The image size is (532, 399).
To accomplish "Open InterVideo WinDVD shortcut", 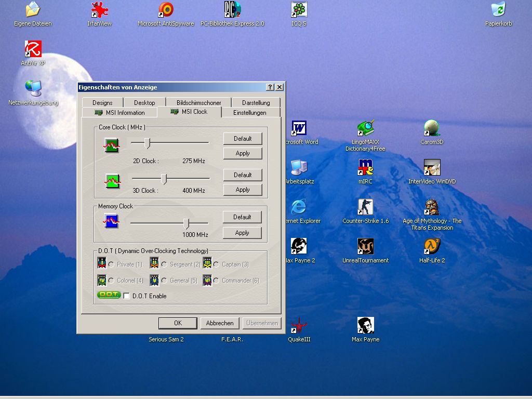I will click(x=432, y=168).
